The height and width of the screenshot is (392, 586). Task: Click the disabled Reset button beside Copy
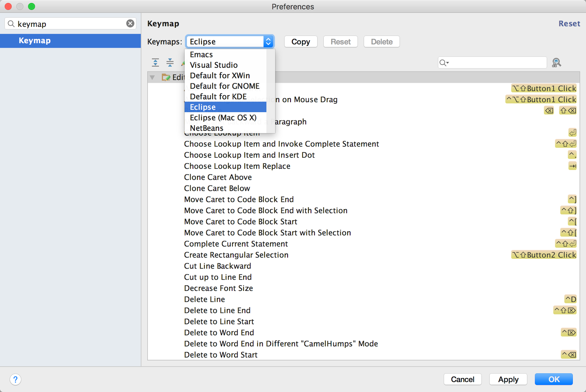point(341,42)
